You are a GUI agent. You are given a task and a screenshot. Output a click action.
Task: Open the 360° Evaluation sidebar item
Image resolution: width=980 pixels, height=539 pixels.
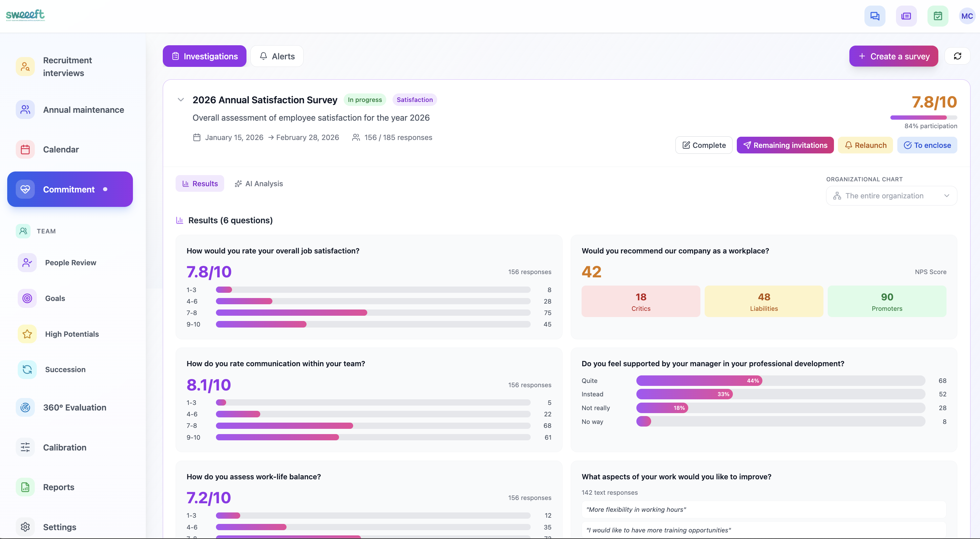point(75,408)
